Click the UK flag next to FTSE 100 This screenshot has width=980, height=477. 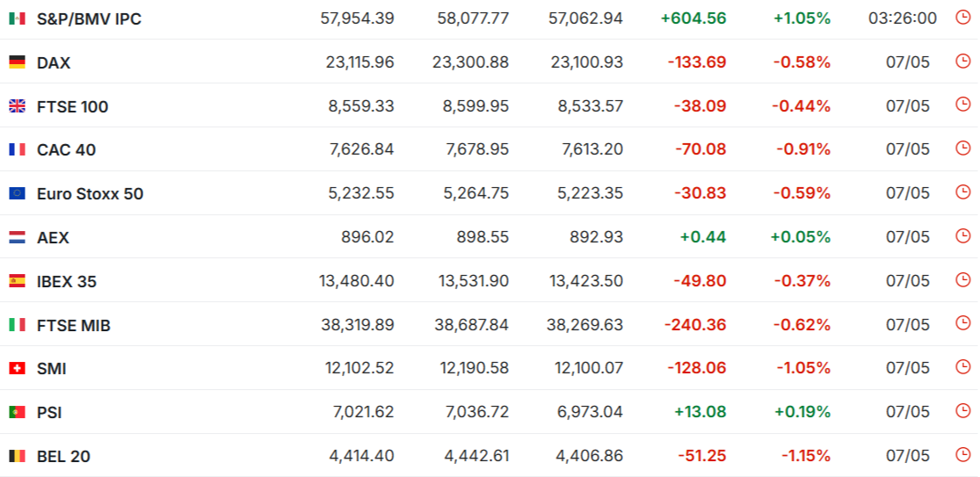point(17,106)
